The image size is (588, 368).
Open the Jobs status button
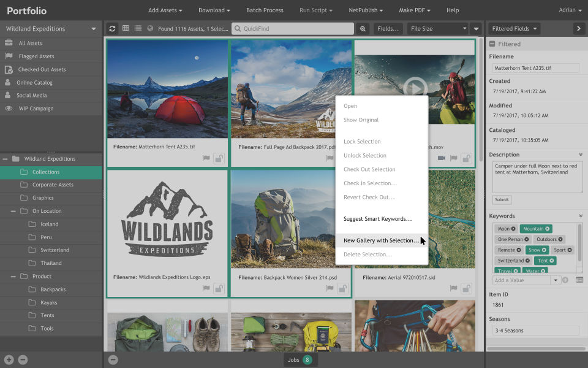click(301, 360)
